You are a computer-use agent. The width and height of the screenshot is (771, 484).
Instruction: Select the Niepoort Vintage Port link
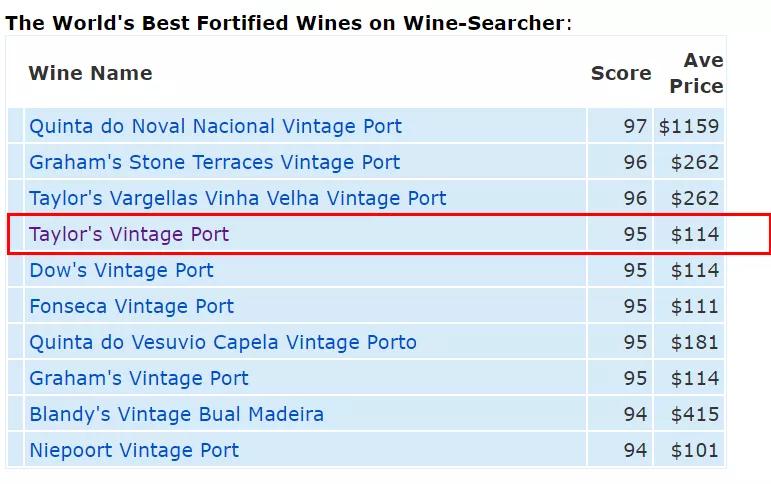[x=134, y=451]
